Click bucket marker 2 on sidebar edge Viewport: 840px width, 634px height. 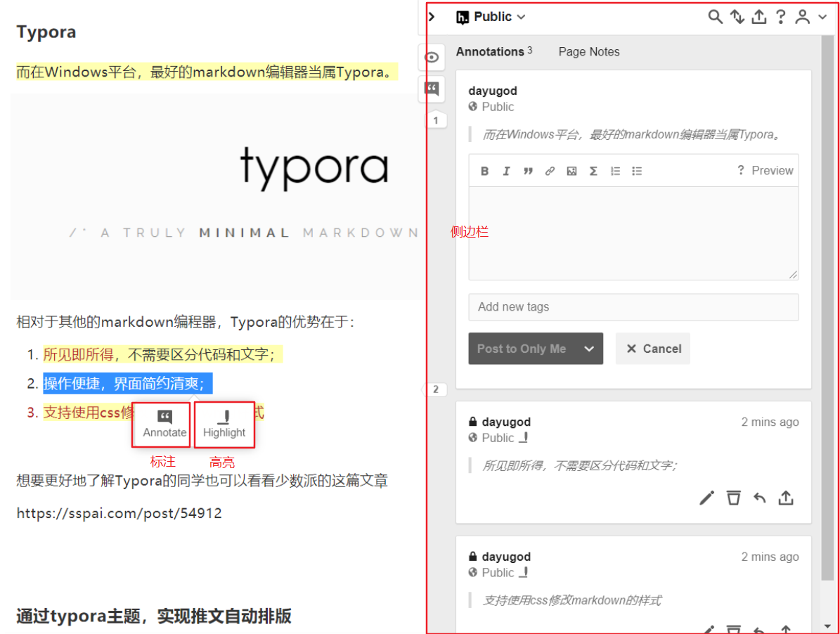[436, 389]
